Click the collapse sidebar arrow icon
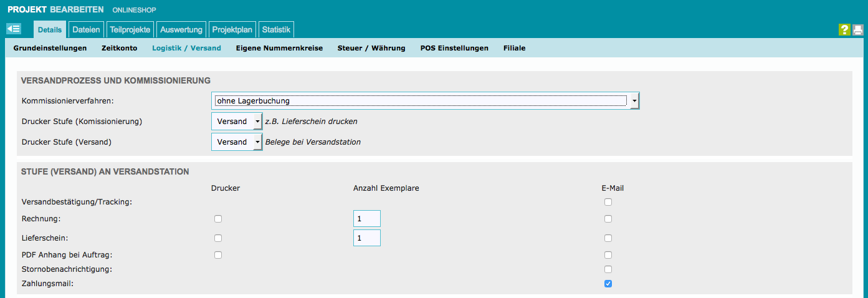The height and width of the screenshot is (298, 868). point(14,29)
